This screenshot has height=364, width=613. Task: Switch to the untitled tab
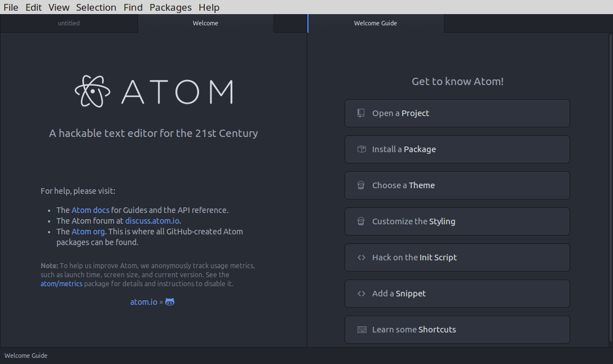(69, 23)
